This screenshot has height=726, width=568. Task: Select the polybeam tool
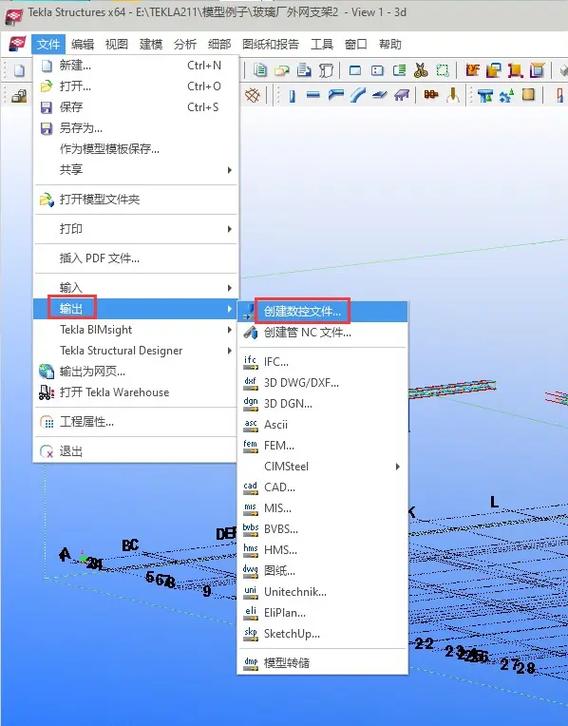tap(336, 96)
